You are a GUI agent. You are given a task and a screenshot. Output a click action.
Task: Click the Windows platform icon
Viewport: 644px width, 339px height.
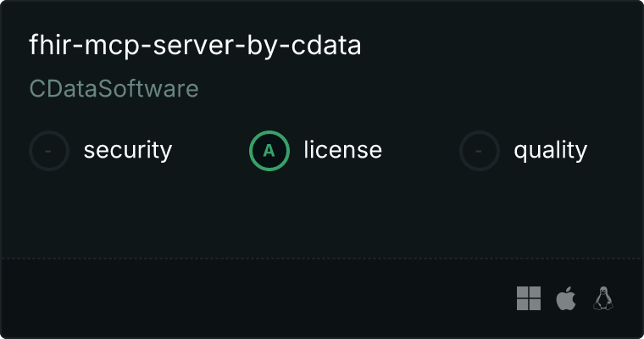coord(529,298)
